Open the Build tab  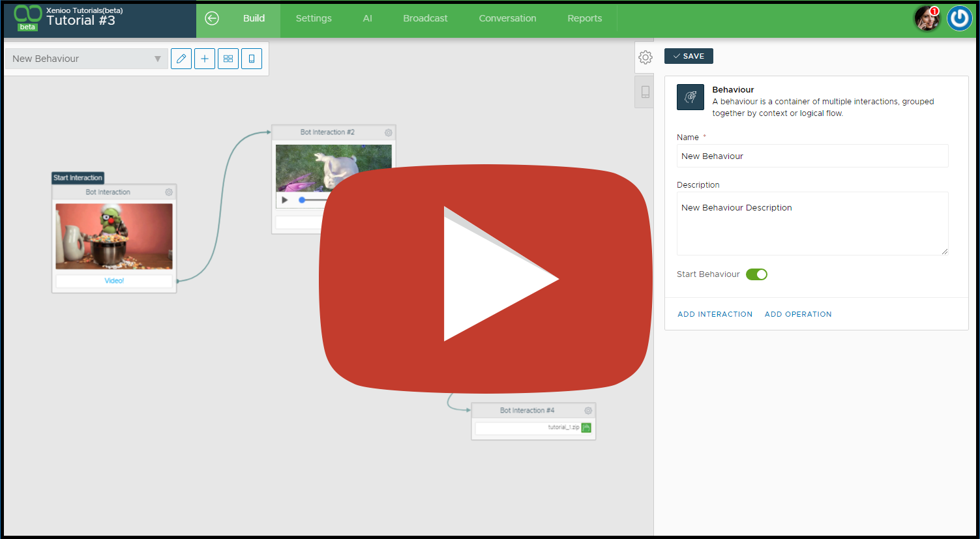(254, 18)
